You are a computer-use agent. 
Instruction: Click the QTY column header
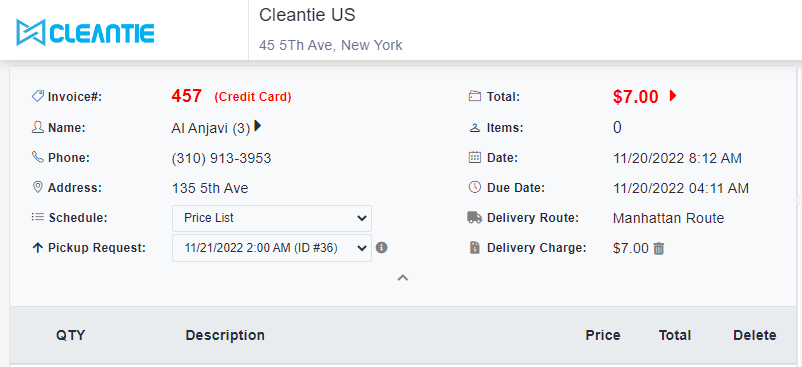tap(71, 335)
